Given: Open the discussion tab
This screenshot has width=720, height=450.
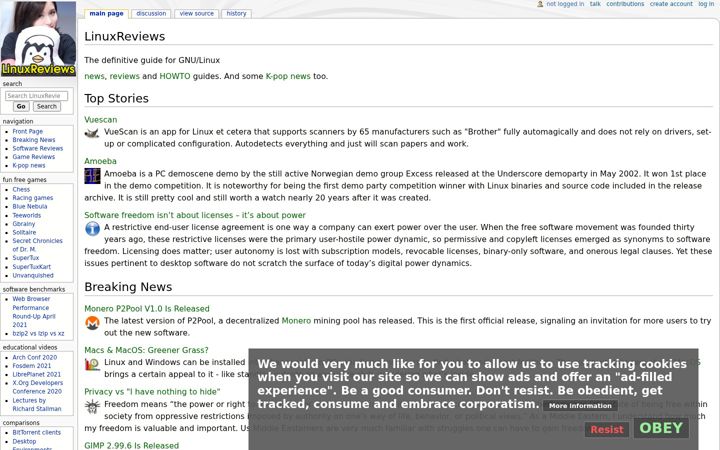Looking at the screenshot, I should tap(151, 13).
